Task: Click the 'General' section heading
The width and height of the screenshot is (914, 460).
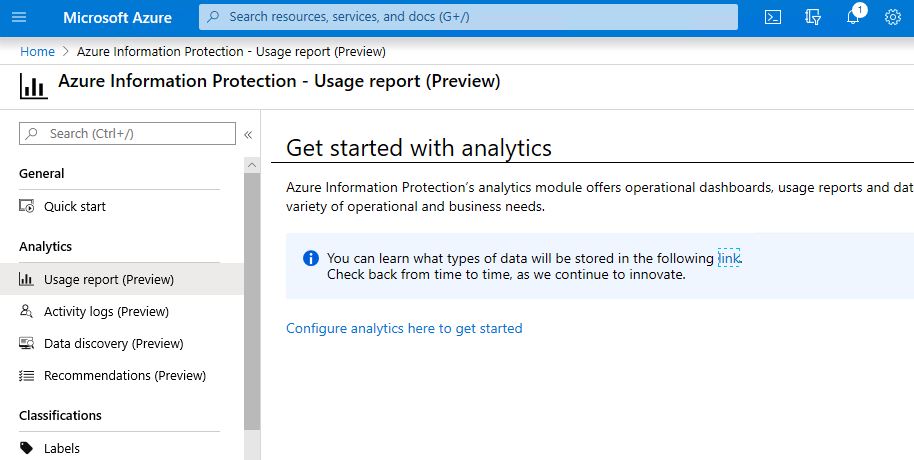Action: 42,173
